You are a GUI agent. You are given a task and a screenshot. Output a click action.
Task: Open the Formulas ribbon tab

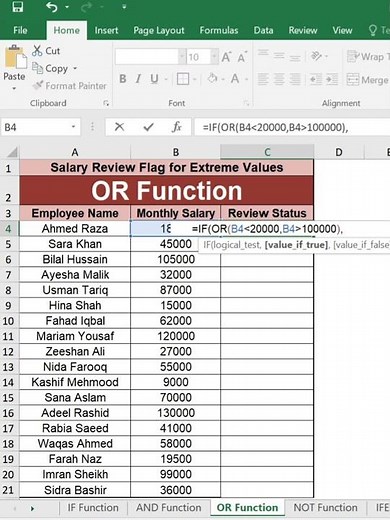coord(219,30)
